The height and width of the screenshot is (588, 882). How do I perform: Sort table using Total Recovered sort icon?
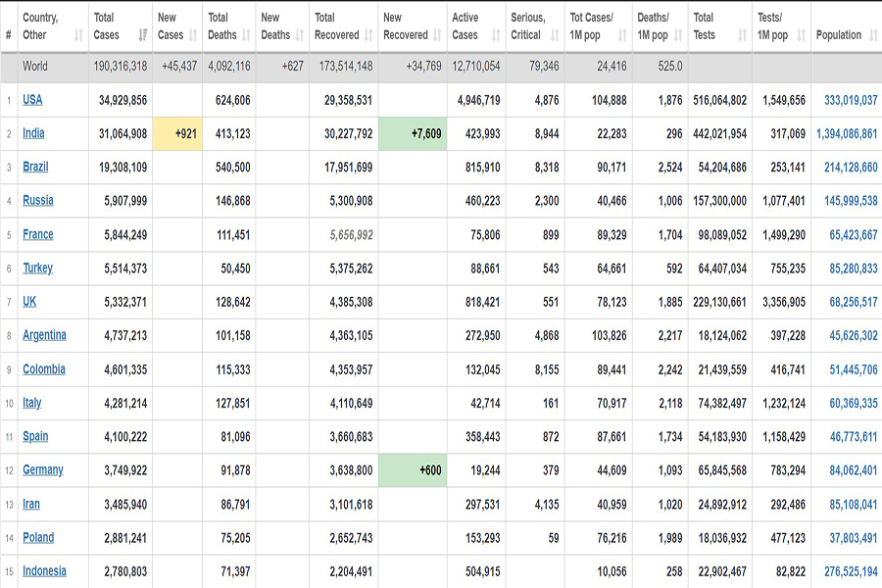point(369,35)
